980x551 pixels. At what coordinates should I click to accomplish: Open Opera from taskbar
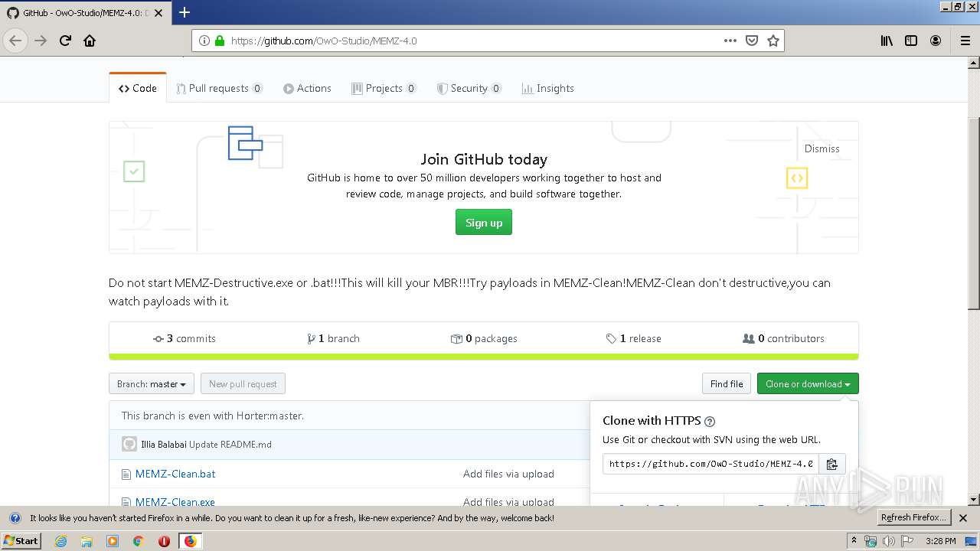click(x=164, y=541)
